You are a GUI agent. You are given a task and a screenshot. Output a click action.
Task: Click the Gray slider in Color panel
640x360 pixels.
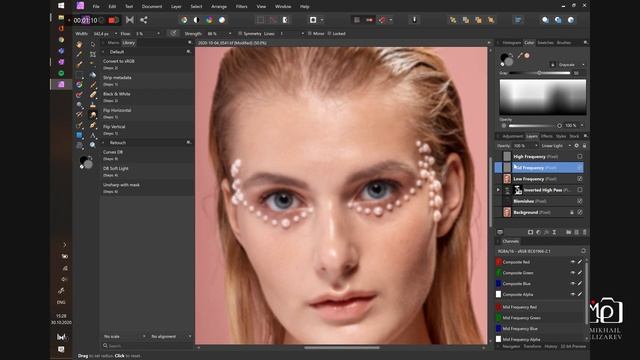[540, 73]
